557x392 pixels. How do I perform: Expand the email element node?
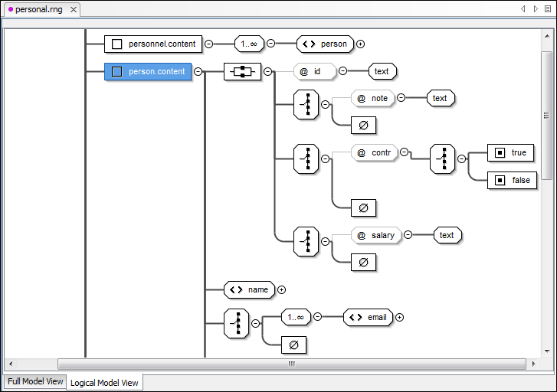coord(399,317)
